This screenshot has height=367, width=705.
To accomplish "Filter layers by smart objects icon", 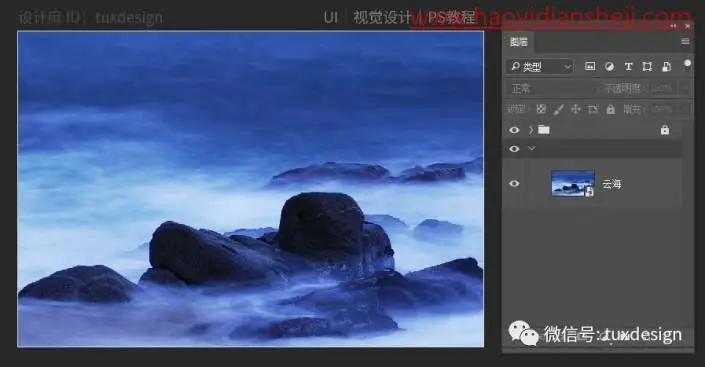I will (x=666, y=67).
